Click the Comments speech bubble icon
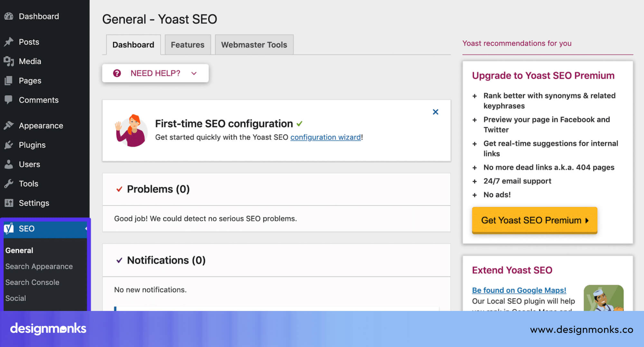Viewport: 644px width, 347px height. pyautogui.click(x=9, y=100)
